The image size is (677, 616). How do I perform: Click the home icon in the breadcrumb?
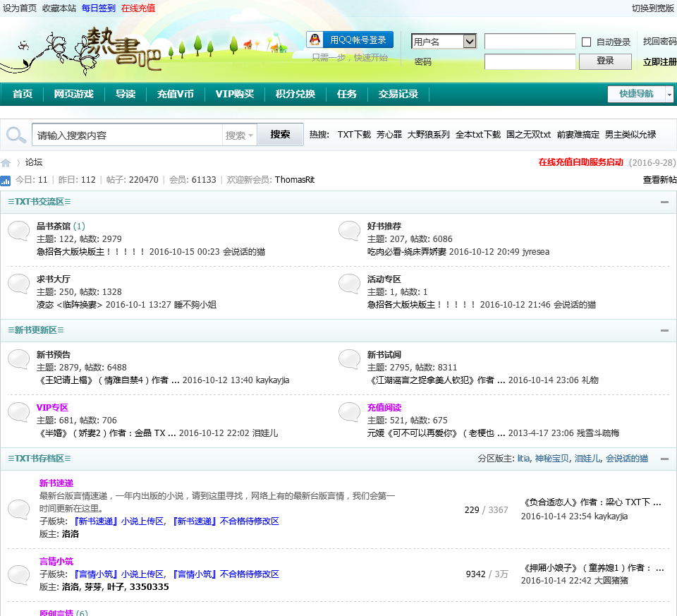pyautogui.click(x=6, y=163)
